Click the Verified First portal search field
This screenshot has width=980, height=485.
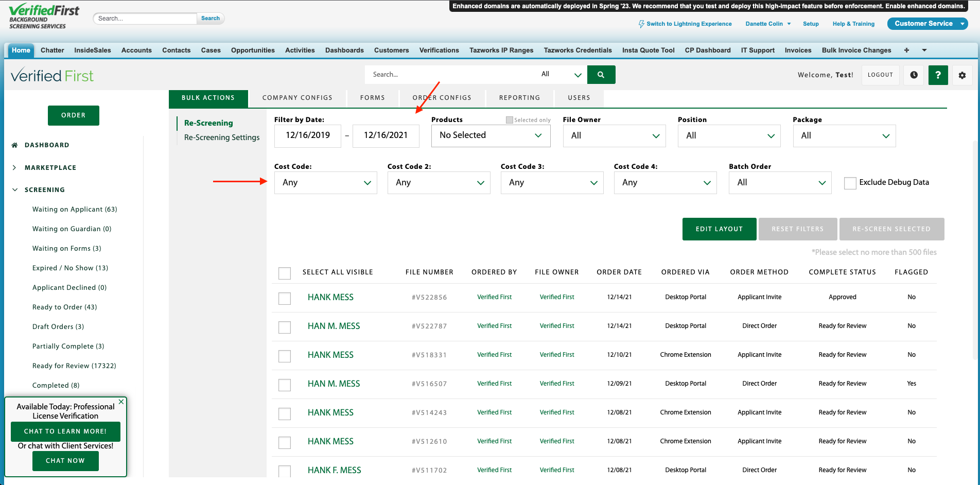[450, 75]
